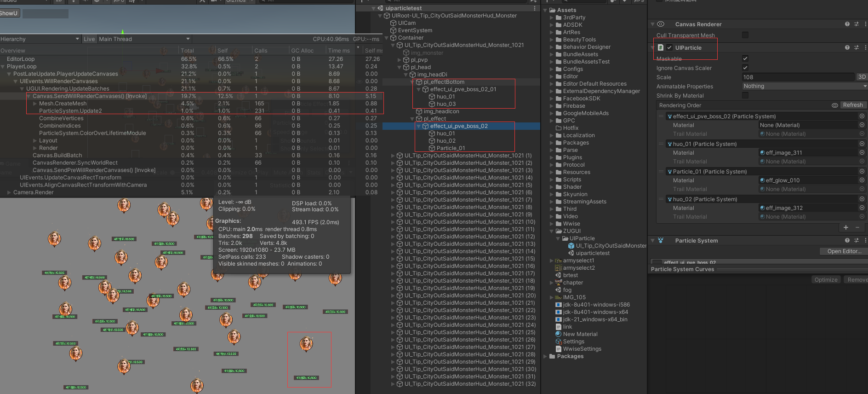Screen dimensions: 868x394
Task: Open the Animatable Properties dropdown
Action: [805, 86]
